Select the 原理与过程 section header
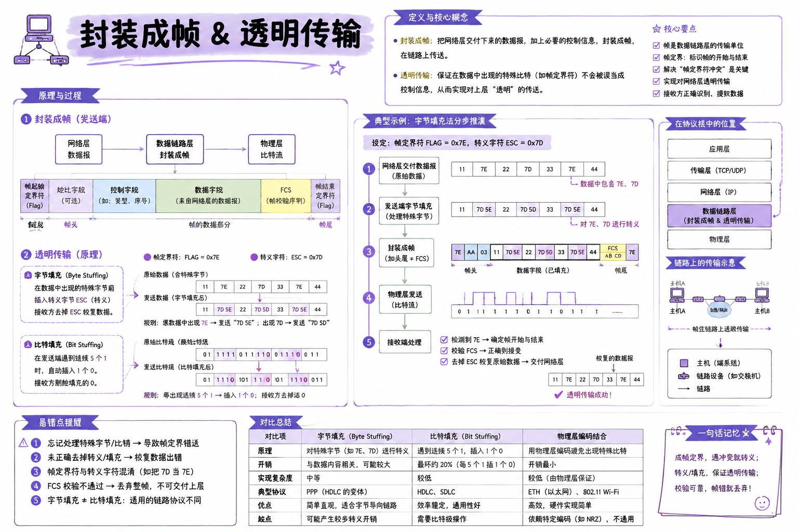 click(60, 96)
